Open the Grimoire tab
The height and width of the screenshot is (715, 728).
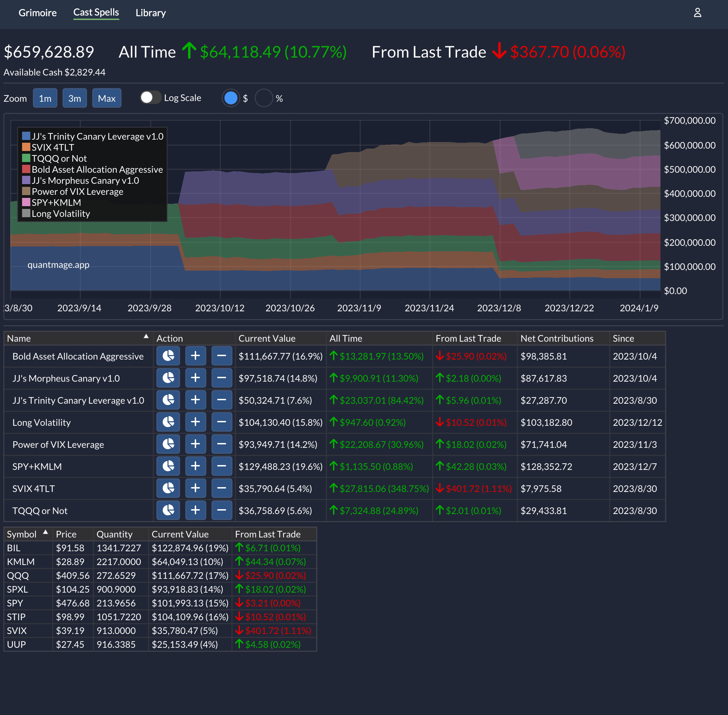[x=38, y=13]
